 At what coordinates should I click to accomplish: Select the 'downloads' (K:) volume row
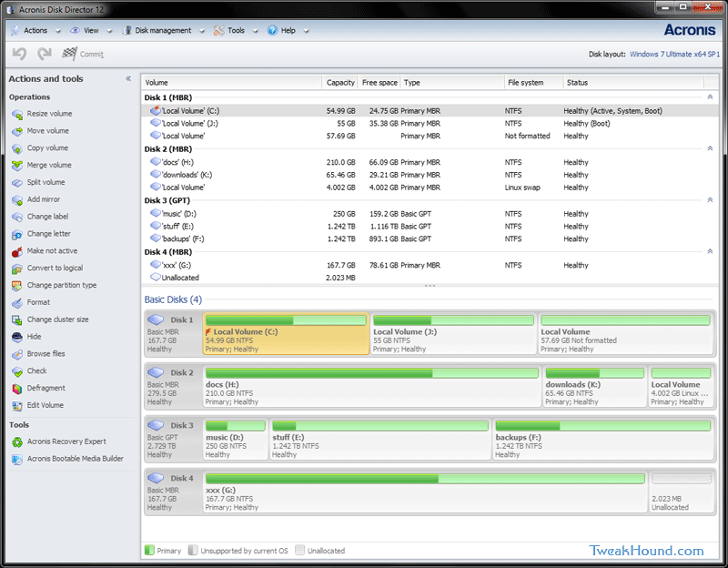(x=430, y=175)
